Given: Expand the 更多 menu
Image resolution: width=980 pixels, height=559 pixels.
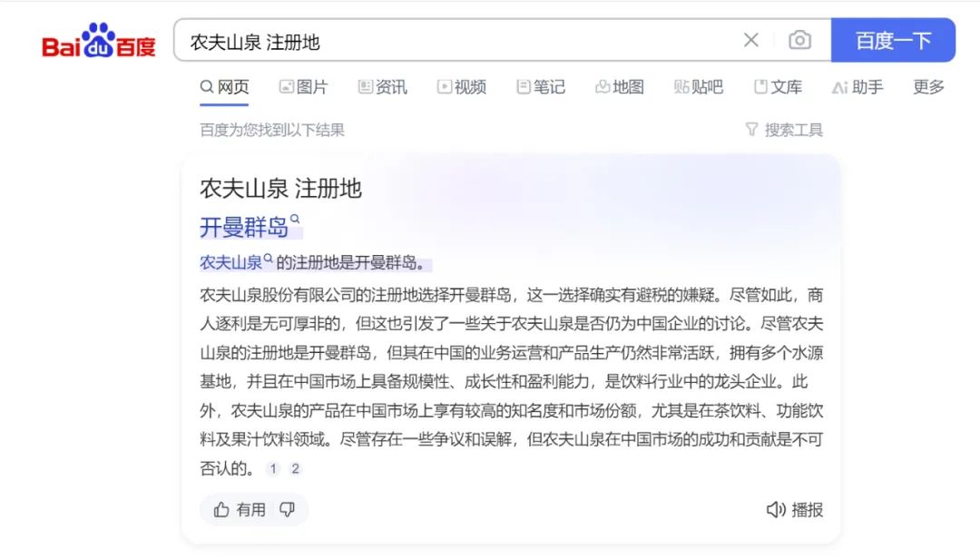Looking at the screenshot, I should 929,87.
